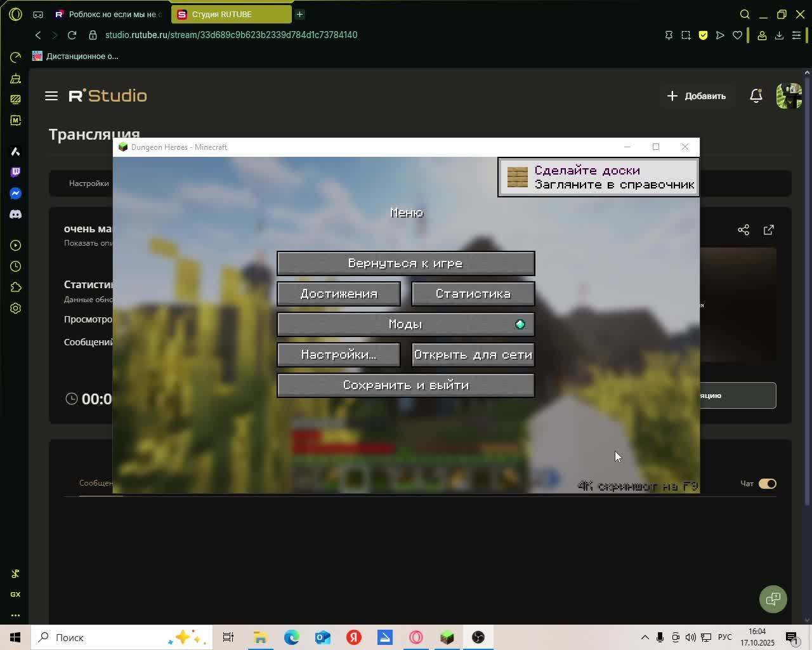
Task: Open Windows notification center icon
Action: [x=792, y=637]
